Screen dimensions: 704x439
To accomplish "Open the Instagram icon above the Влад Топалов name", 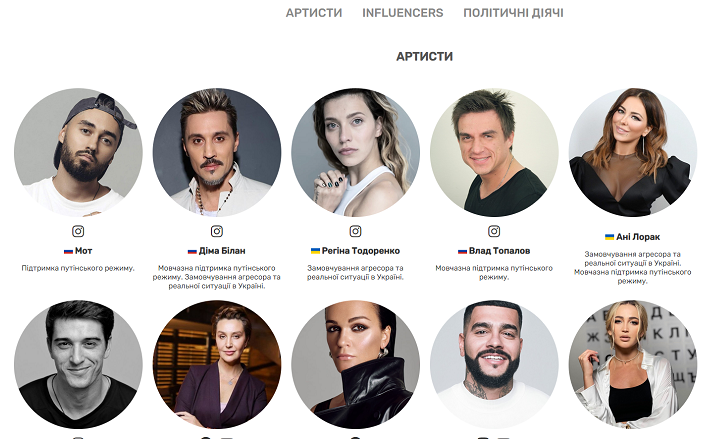I will [494, 231].
